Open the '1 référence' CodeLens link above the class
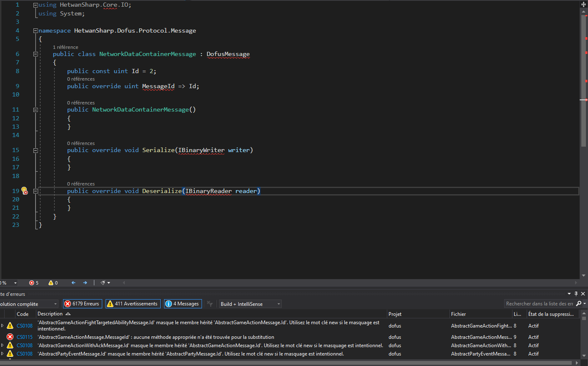588x366 pixels. pyautogui.click(x=66, y=47)
